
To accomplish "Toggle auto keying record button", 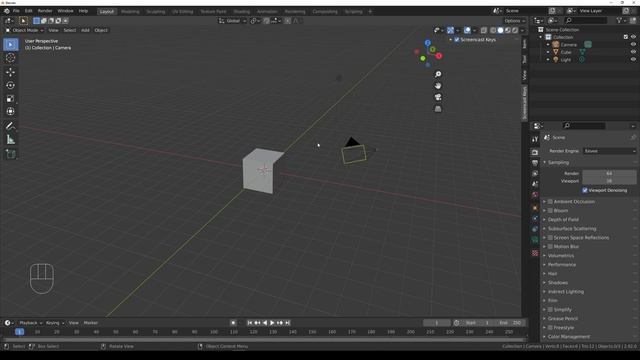I will (x=233, y=323).
